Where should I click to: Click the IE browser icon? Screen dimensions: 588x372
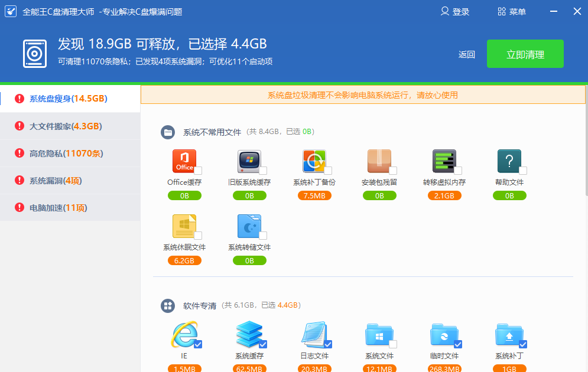pos(184,335)
